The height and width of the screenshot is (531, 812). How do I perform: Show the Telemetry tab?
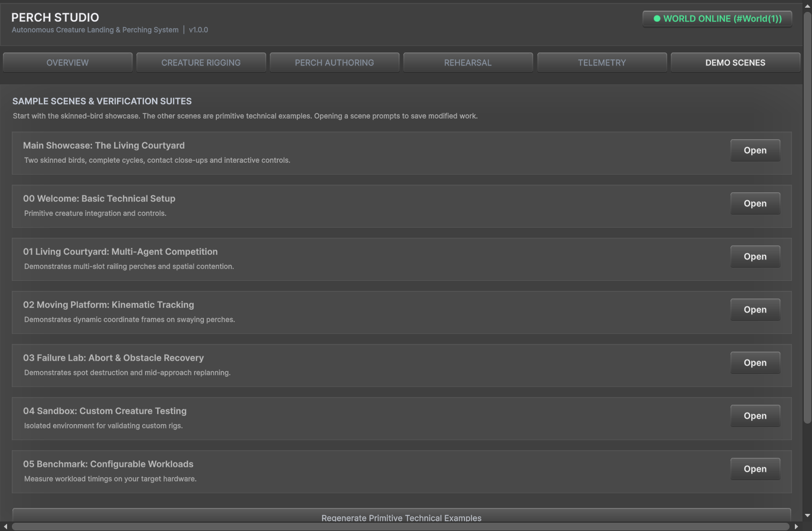[x=602, y=63]
